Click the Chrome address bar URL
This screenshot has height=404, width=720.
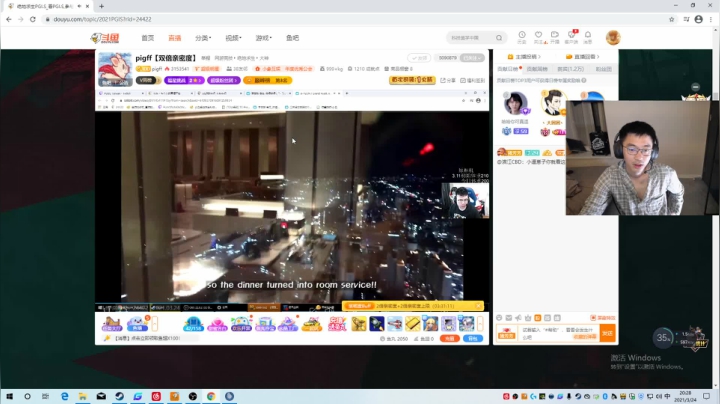tap(102, 19)
